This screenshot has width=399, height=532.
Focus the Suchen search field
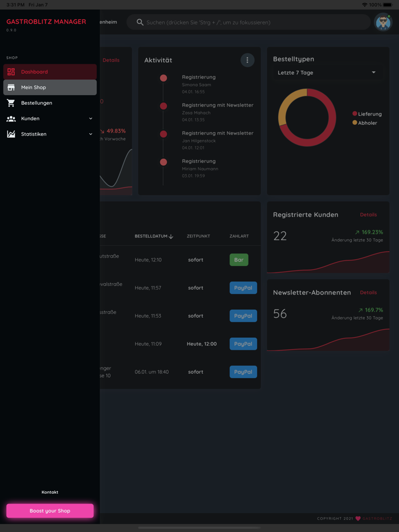(249, 22)
